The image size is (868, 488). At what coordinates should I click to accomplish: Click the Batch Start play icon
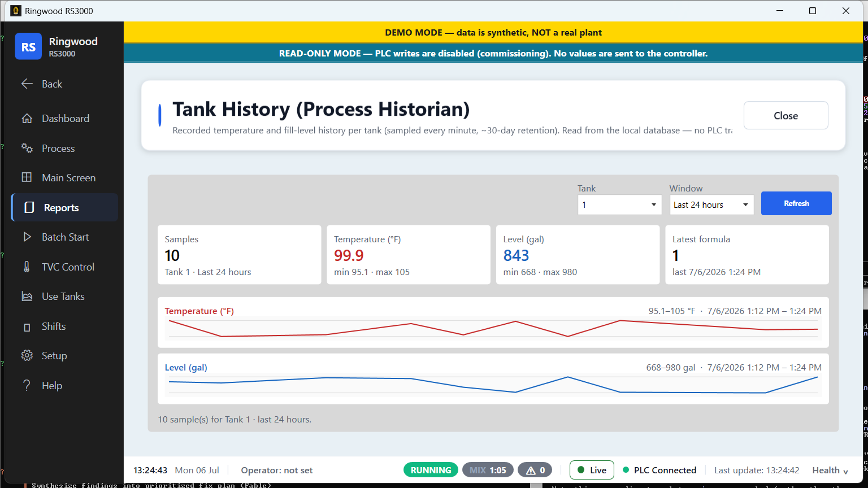coord(27,237)
